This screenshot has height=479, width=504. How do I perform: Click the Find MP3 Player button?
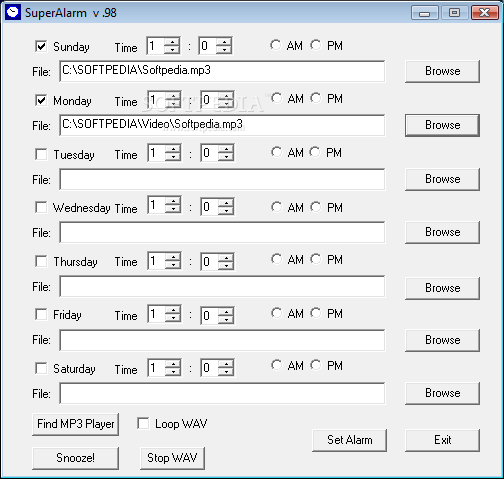tap(75, 424)
